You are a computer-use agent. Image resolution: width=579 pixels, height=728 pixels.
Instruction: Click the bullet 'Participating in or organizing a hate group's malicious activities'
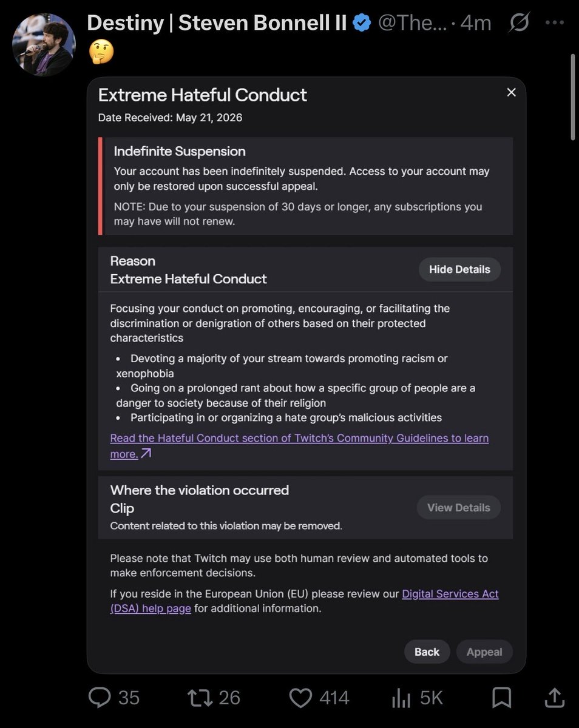tap(286, 417)
